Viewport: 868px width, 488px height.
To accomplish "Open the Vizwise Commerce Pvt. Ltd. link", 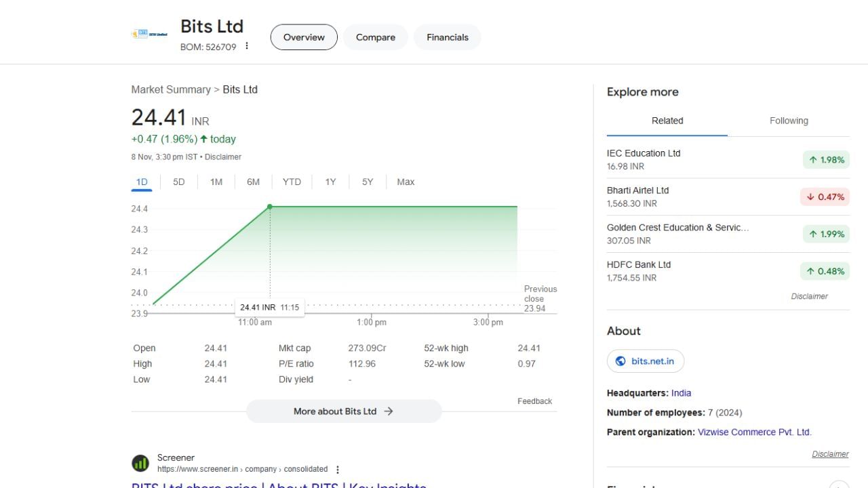I will coord(755,432).
